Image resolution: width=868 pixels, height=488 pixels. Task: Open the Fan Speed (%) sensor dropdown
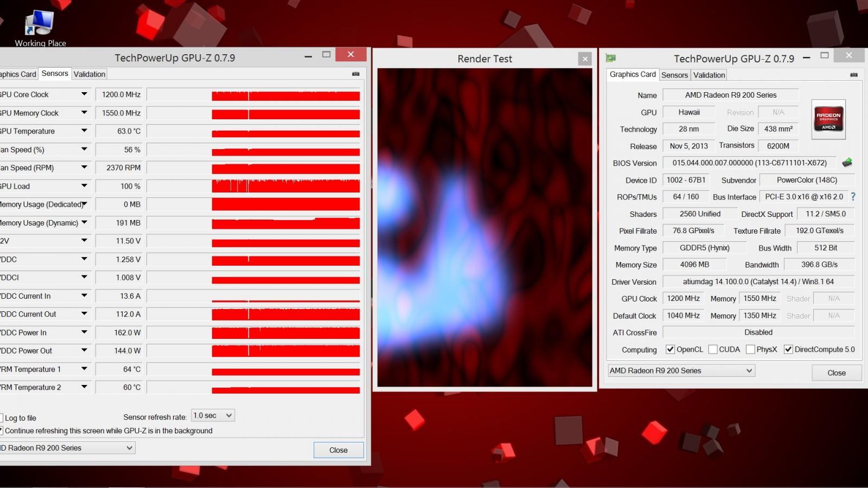[x=84, y=149]
